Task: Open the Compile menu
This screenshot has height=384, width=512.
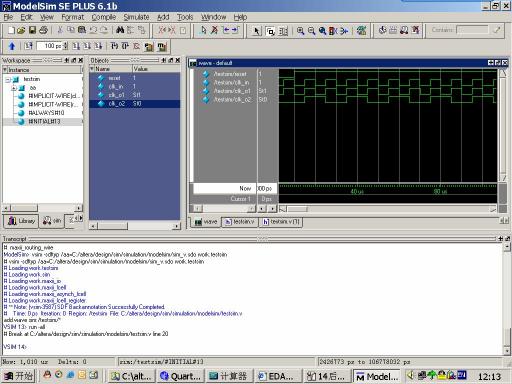Action: [x=104, y=17]
